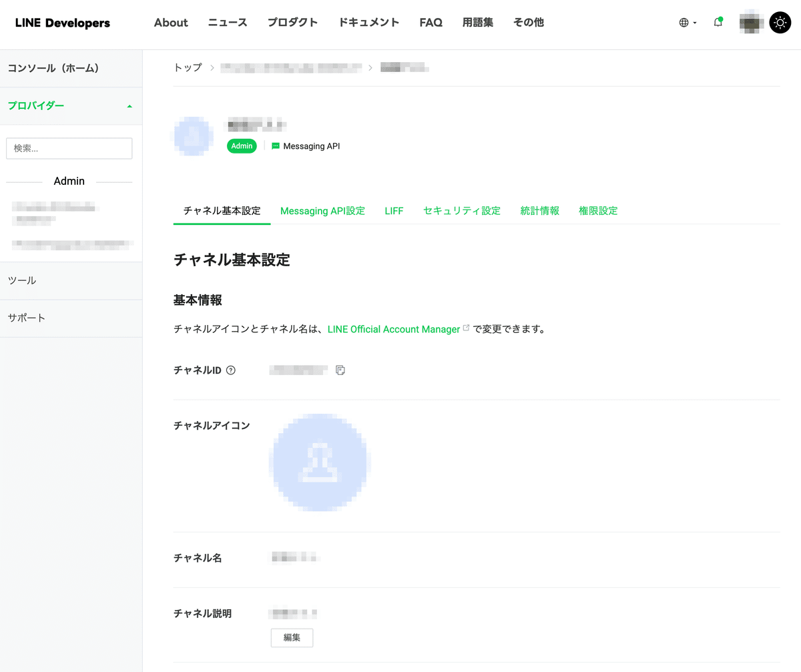The image size is (801, 672).
Task: Click the channel profile icon in the header
Action: [x=193, y=136]
